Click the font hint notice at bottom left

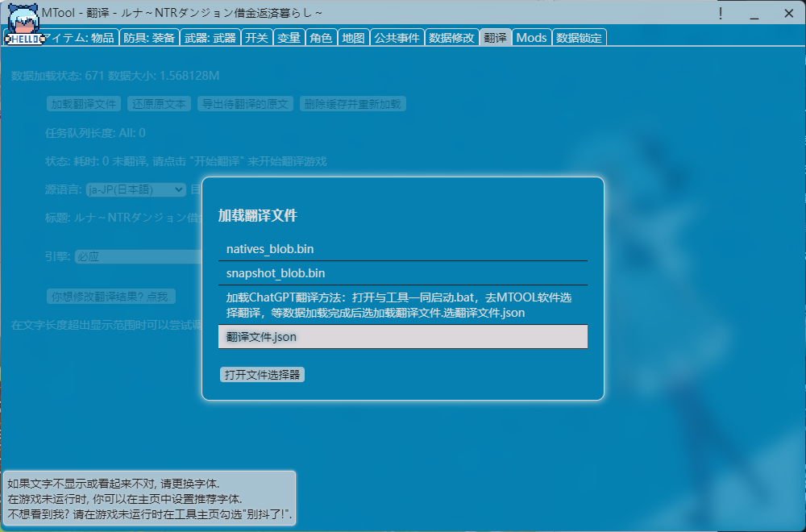click(x=150, y=498)
